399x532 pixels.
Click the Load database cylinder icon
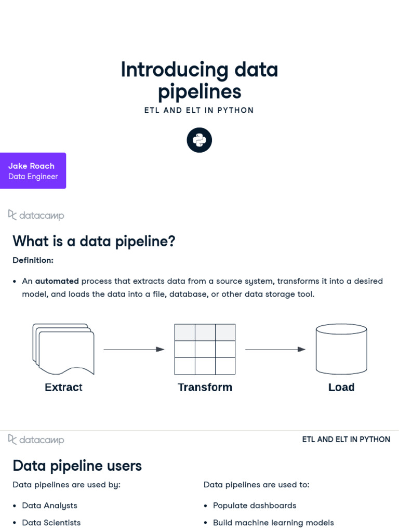coord(341,349)
